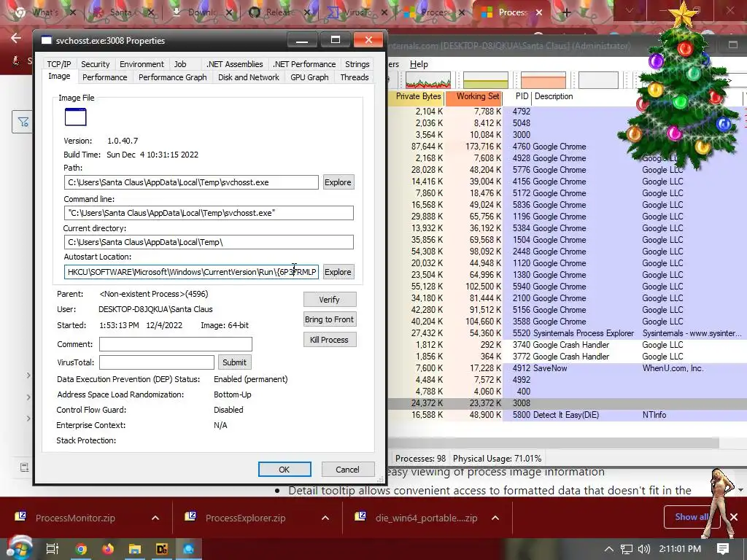Screen dimensions: 747x560
Task: Click the Physical Usage status bar entry
Action: pos(497,459)
